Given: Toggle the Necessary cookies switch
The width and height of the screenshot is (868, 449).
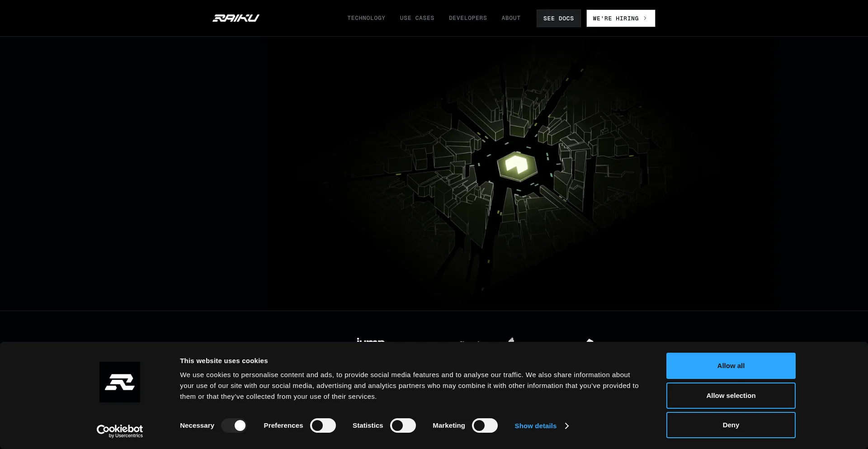Looking at the screenshot, I should (x=234, y=425).
